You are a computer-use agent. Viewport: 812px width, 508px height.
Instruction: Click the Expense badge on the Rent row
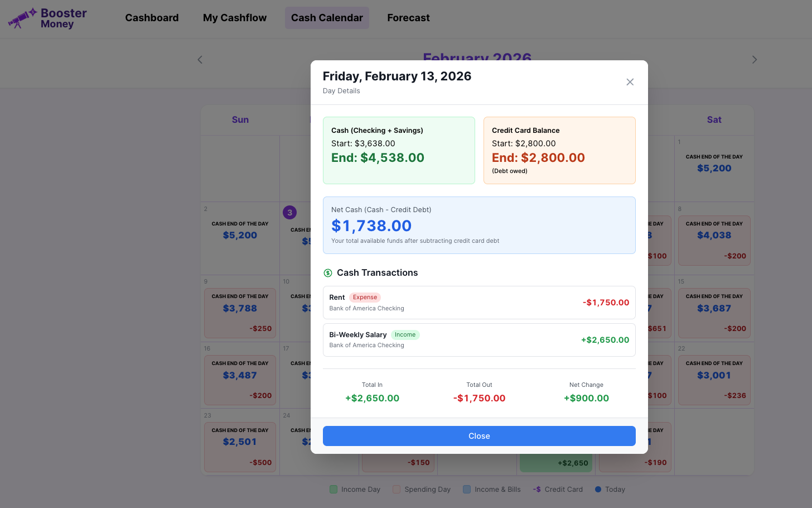(x=365, y=297)
